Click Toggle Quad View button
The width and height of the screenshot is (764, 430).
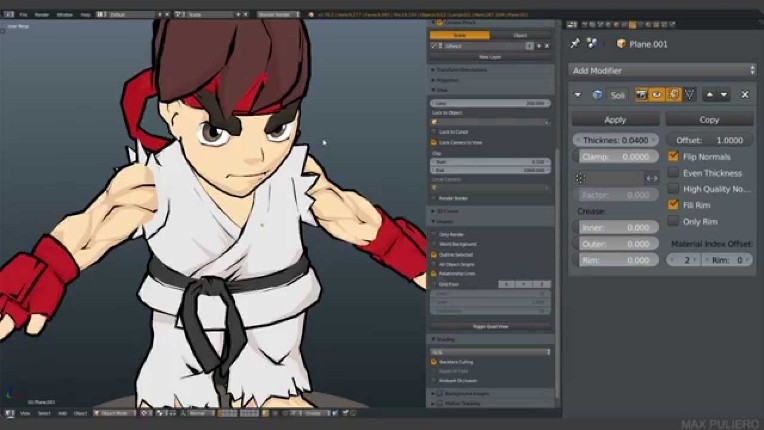click(x=490, y=327)
